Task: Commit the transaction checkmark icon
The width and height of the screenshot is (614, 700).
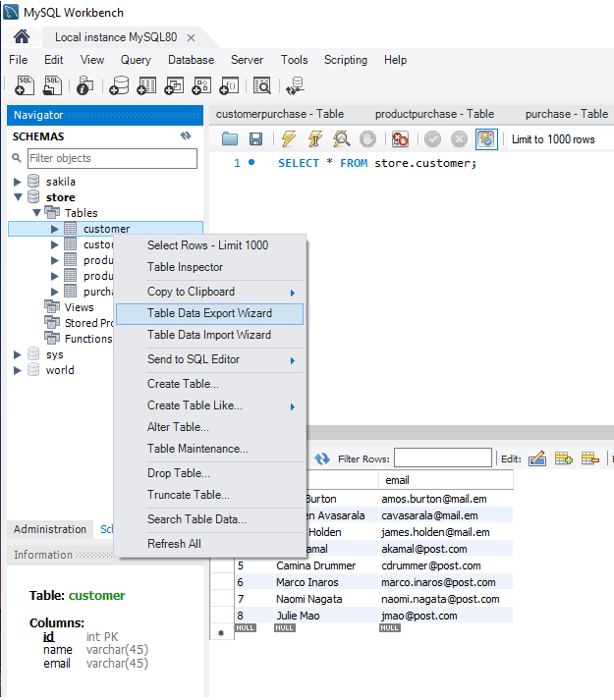Action: (x=432, y=139)
